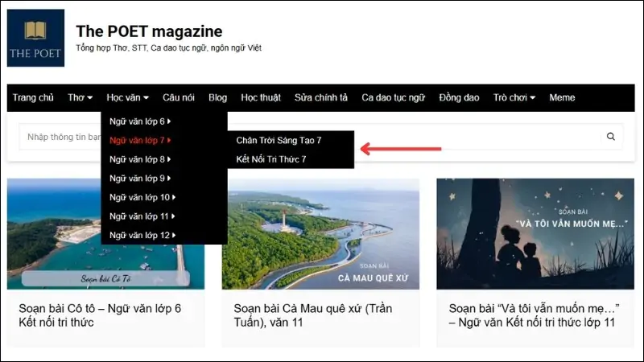This screenshot has width=644, height=362.
Task: Select the Blog menu item
Action: pos(217,98)
